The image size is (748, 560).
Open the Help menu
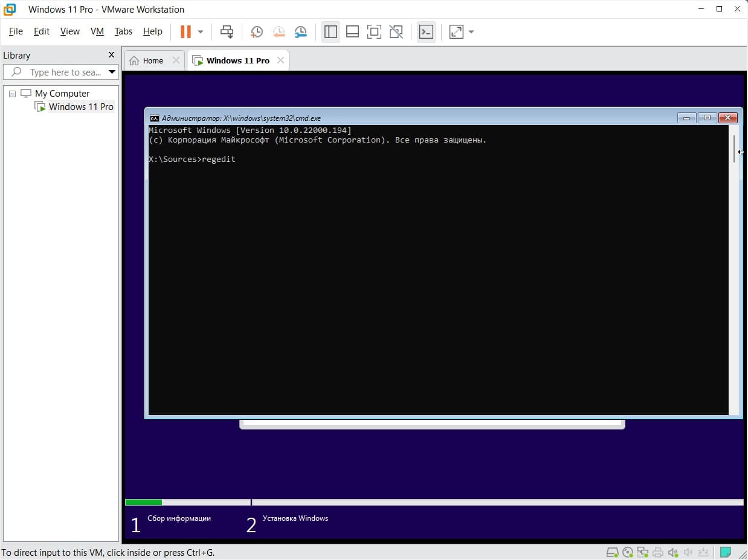tap(153, 31)
